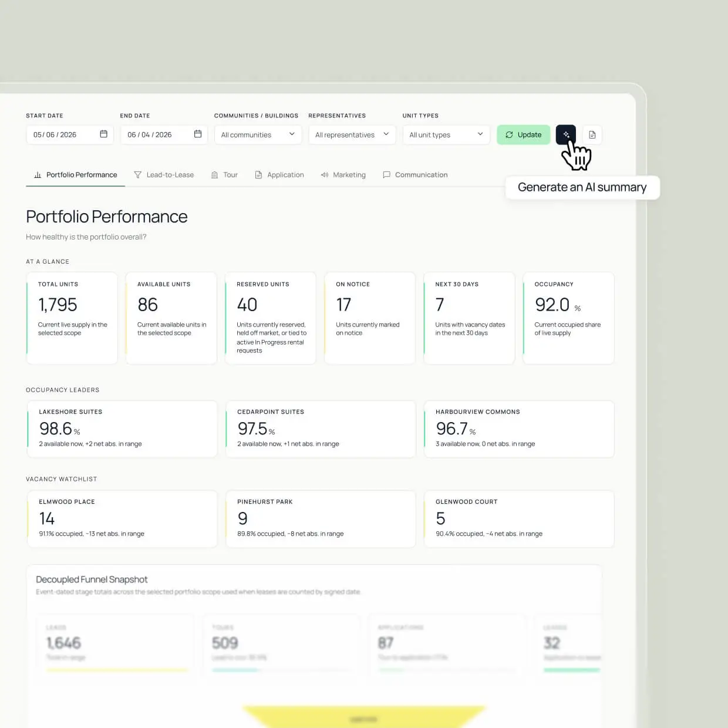Image resolution: width=728 pixels, height=728 pixels.
Task: Open Elmwood Place vacancy watchlist card
Action: coord(122,519)
